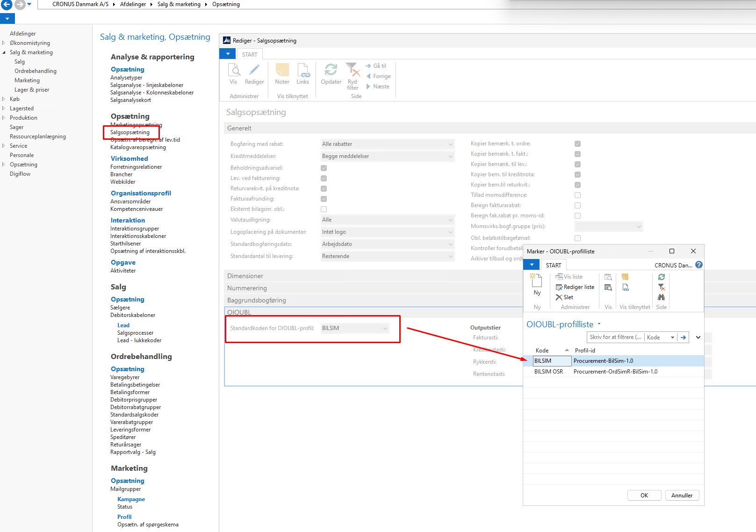The image size is (756, 532).
Task: Select the START tab in the profile list dialog
Action: click(554, 265)
